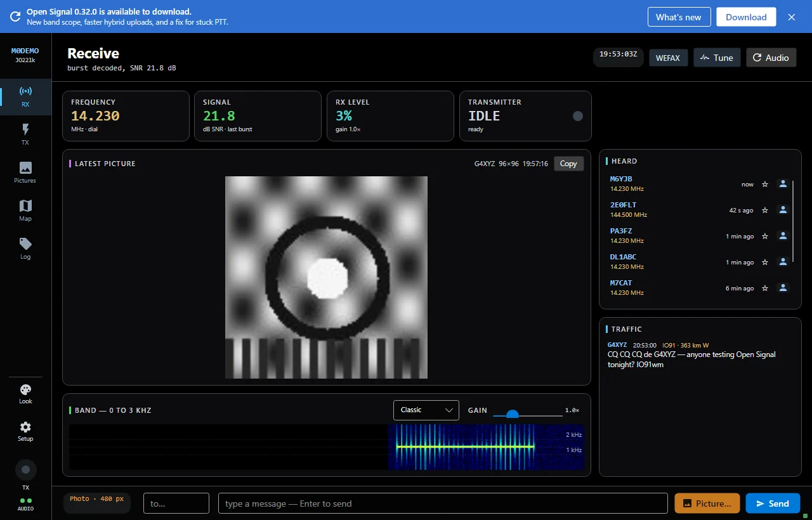
Task: Click G4XYZ callsign in Traffic panel
Action: tap(617, 345)
